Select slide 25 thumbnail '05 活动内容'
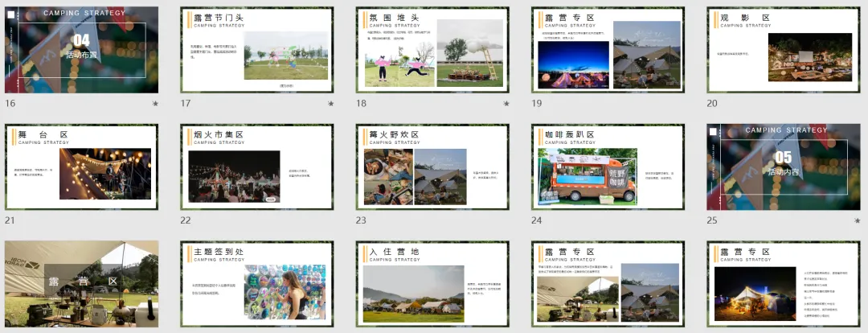868x333 pixels. tap(784, 166)
